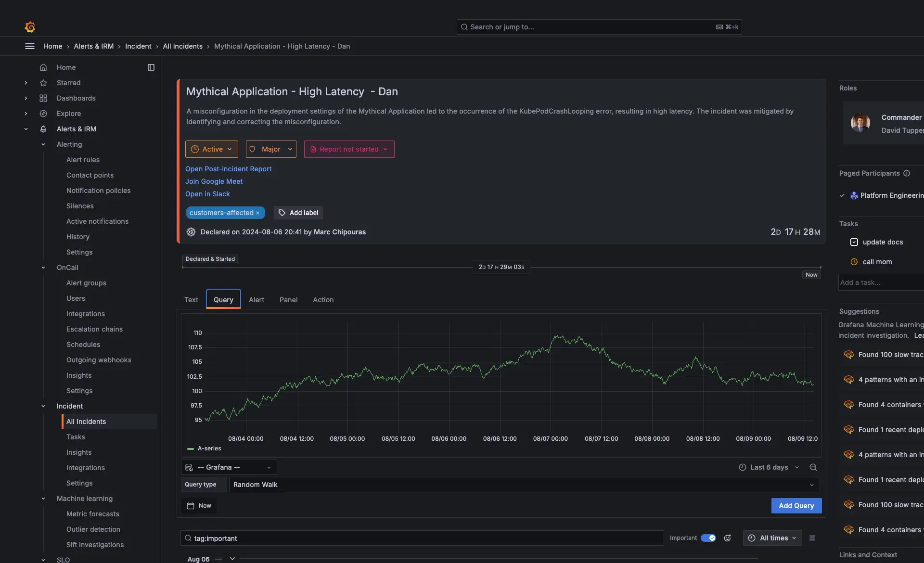
Task: Open the hamburger navigation menu
Action: tap(29, 46)
